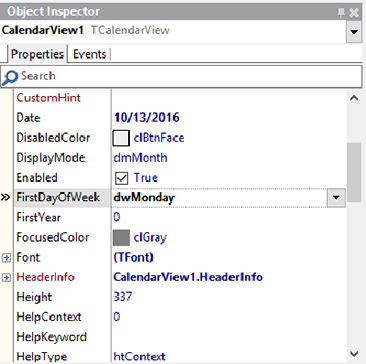The image size is (366, 364).
Task: Select the Font property name
Action: [x=28, y=257]
